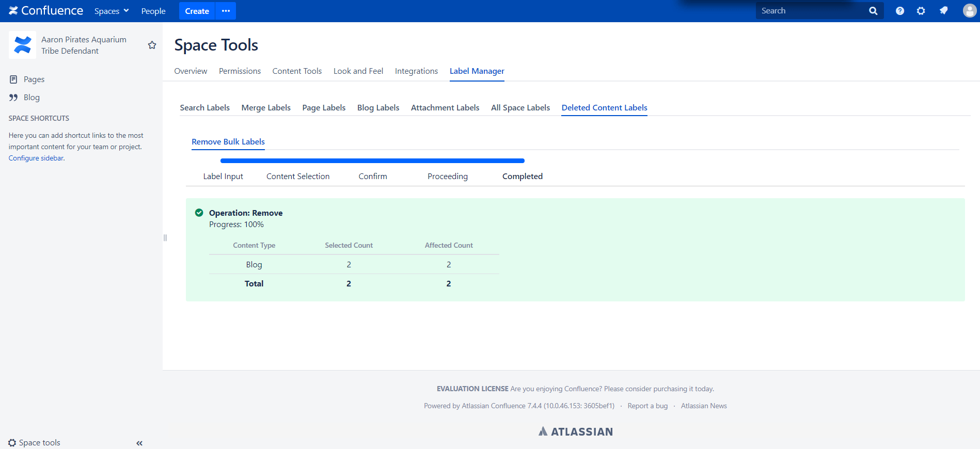
Task: Click the Affected Count column header
Action: click(449, 246)
